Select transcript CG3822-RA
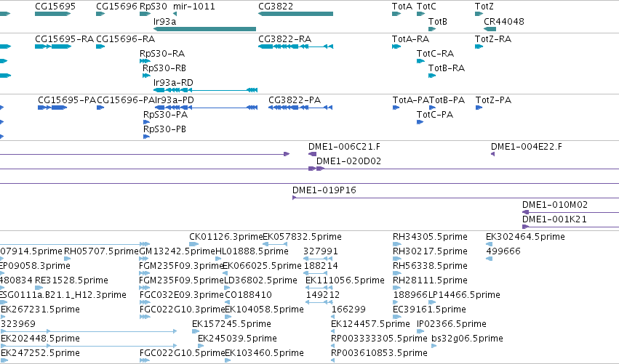The height and width of the screenshot is (364, 619). point(285,39)
